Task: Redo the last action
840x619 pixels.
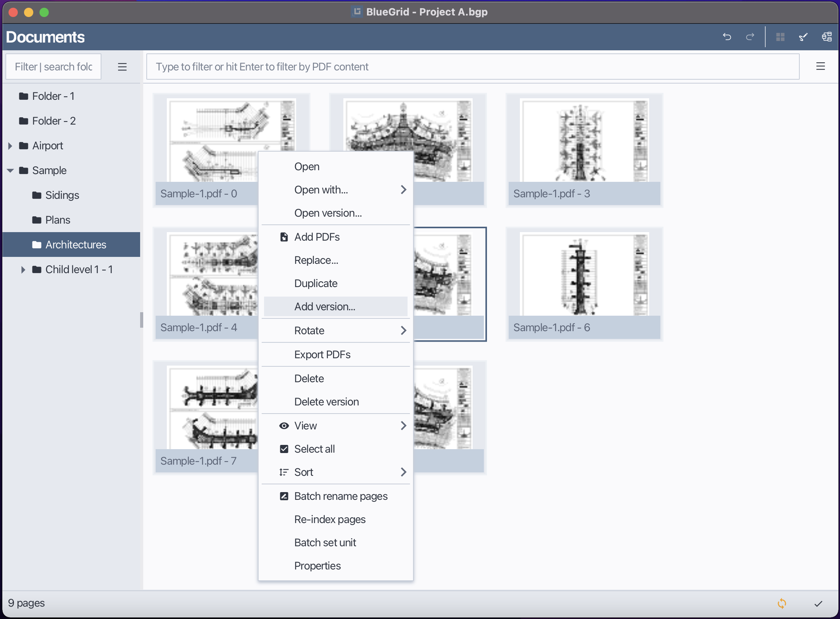Action: [x=750, y=37]
